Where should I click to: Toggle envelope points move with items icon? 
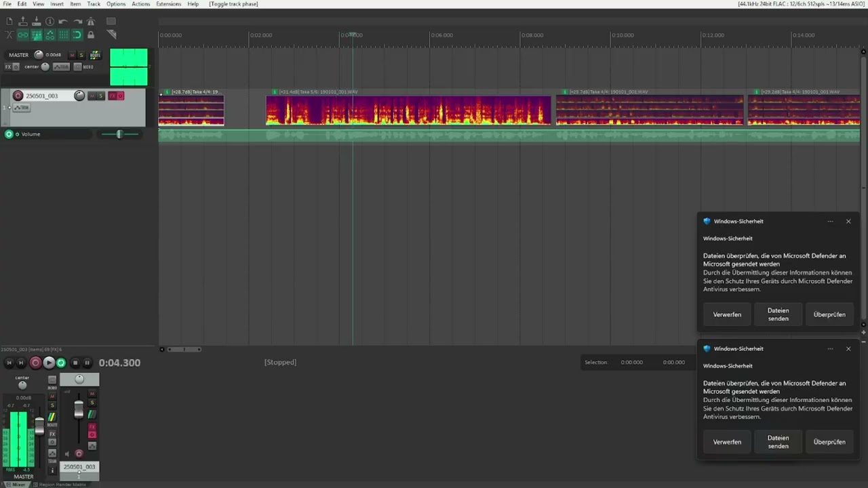coord(50,35)
